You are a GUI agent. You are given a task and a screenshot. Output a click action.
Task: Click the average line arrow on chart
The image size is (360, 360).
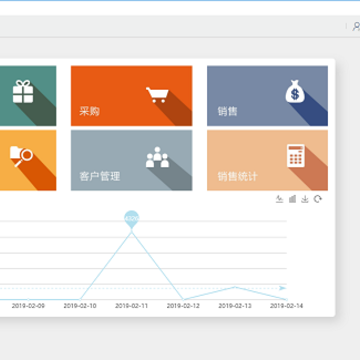(x=283, y=288)
